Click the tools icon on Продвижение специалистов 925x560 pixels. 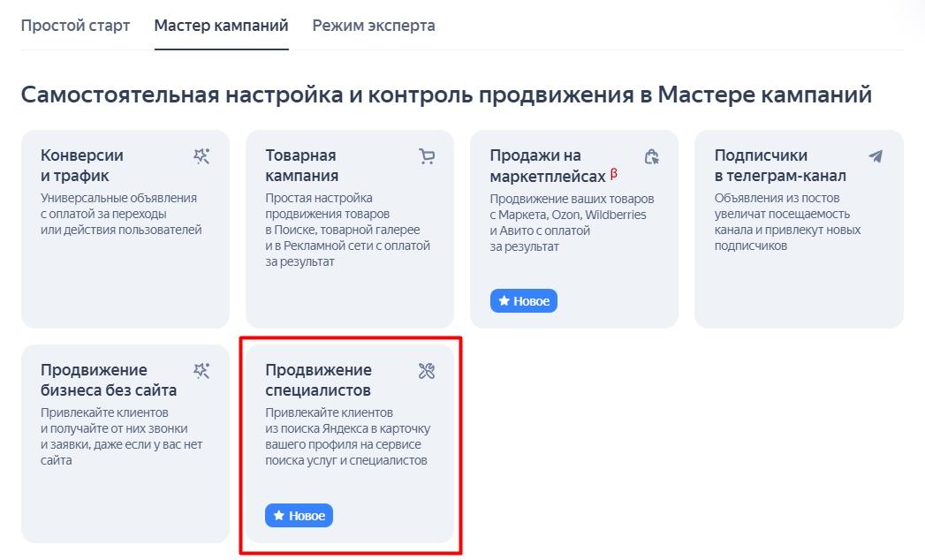(427, 371)
